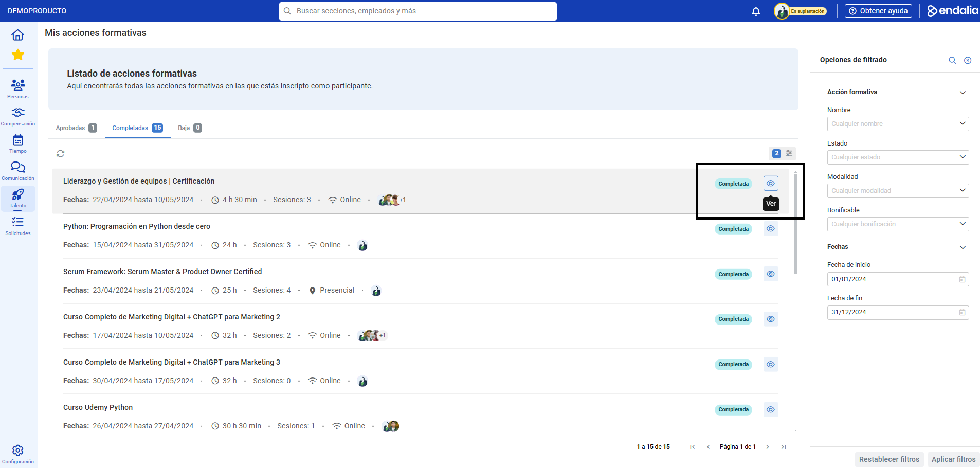View Curso Udemy Python details
The width and height of the screenshot is (980, 468).
point(771,410)
